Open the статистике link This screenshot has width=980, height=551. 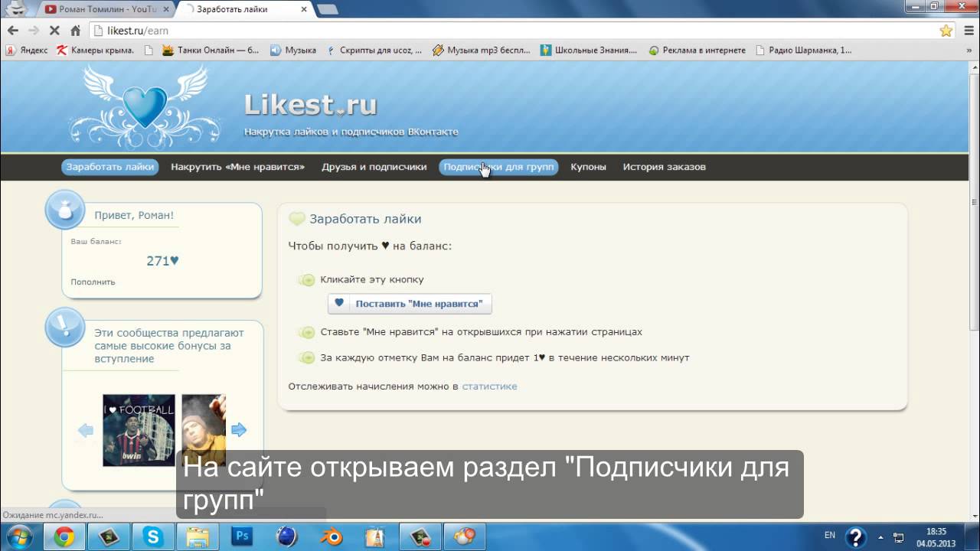(x=489, y=386)
